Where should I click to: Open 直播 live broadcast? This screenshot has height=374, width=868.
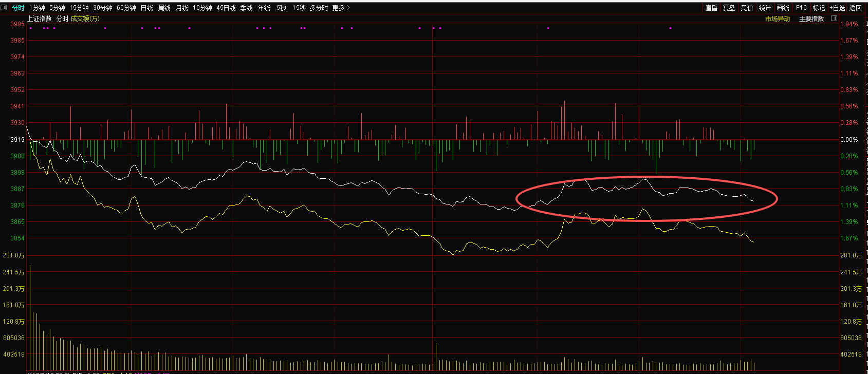click(711, 8)
